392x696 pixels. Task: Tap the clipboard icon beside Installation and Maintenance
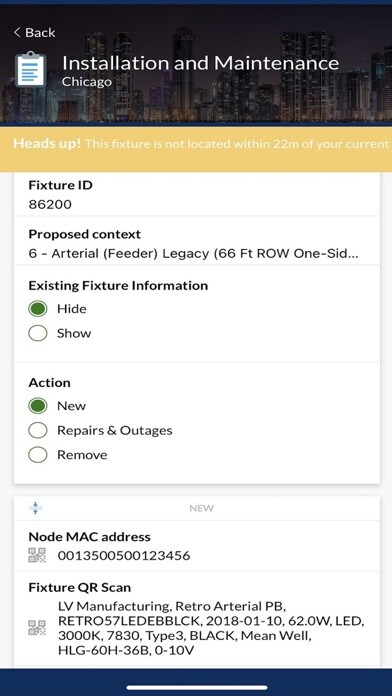coord(30,69)
